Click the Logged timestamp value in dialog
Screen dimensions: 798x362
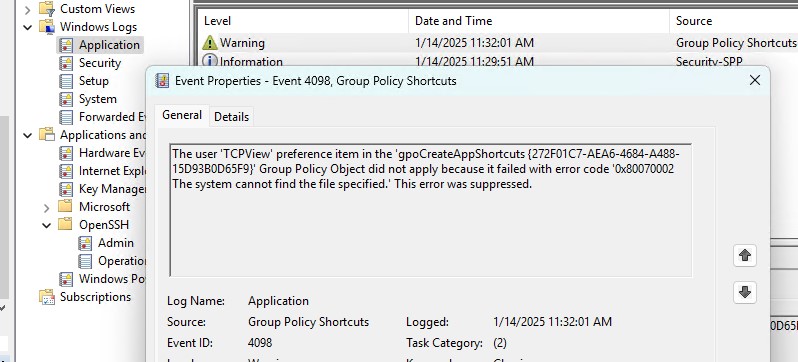[x=552, y=322]
